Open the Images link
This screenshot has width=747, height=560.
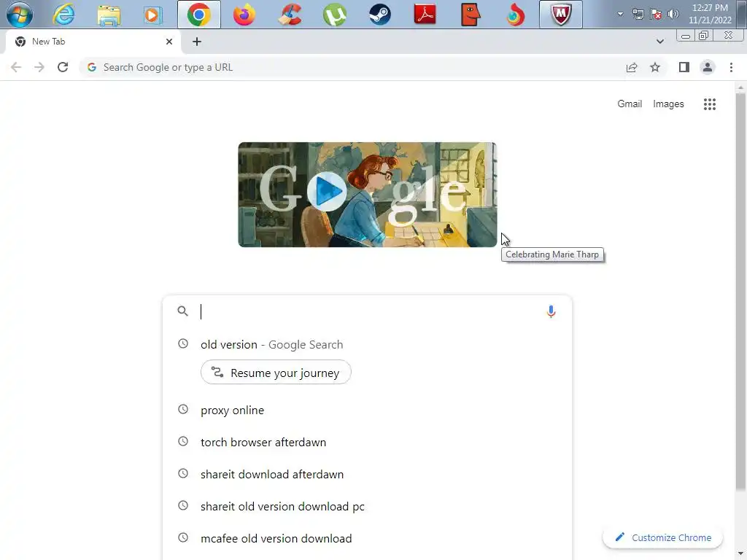point(668,104)
